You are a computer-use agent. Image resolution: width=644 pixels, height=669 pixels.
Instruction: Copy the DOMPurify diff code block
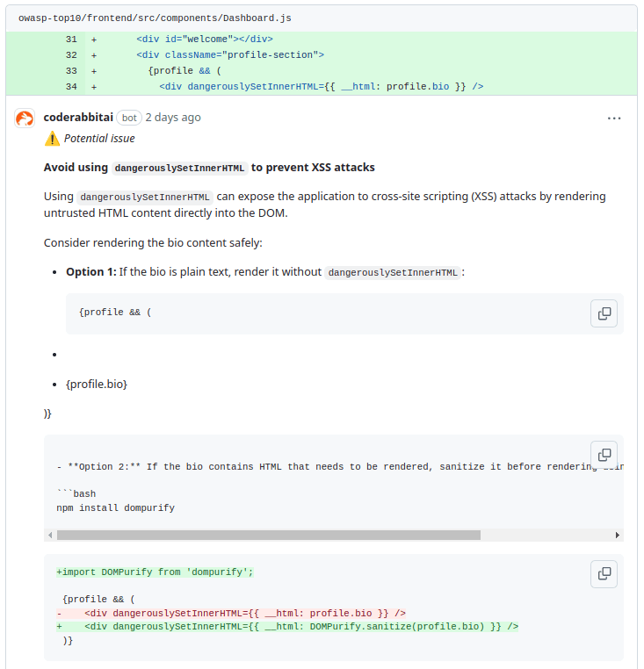(x=604, y=573)
